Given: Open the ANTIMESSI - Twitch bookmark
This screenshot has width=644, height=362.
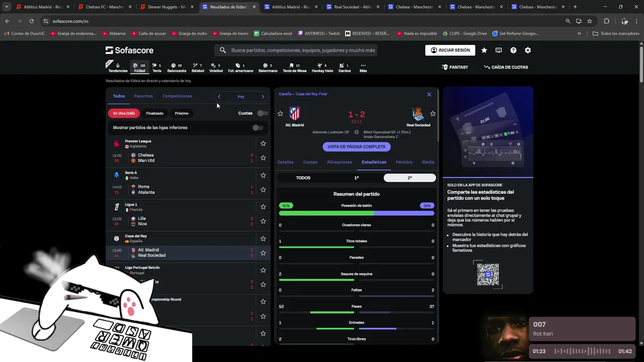Looking at the screenshot, I should pos(318,33).
